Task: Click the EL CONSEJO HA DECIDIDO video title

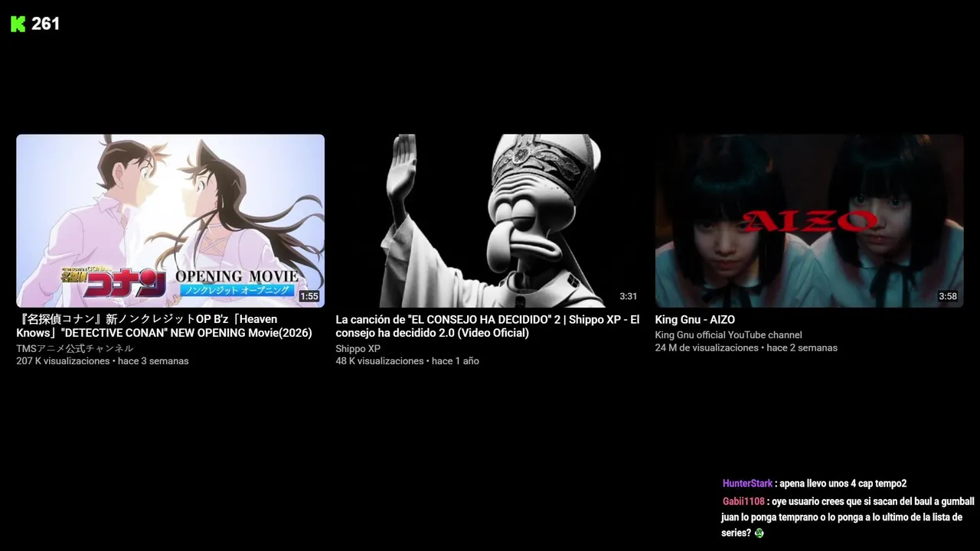Action: click(x=488, y=326)
